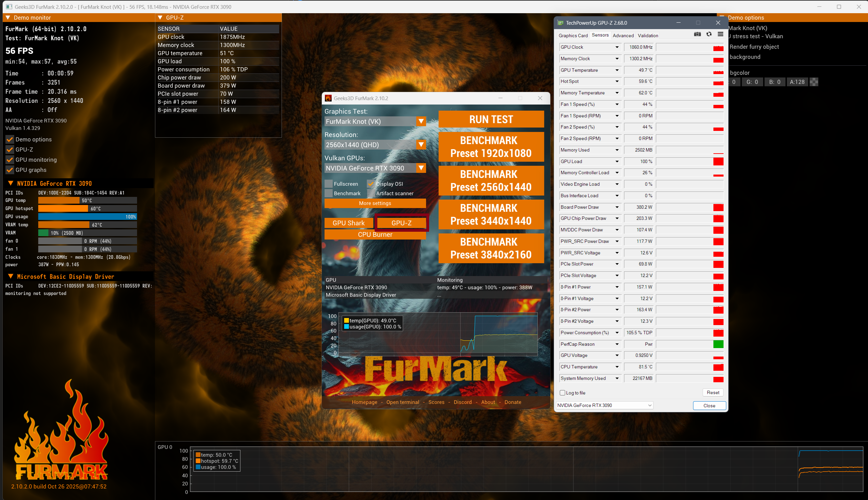The width and height of the screenshot is (868, 500).
Task: Switch to the Graphics Card tab in GPU-Z
Action: (x=573, y=36)
